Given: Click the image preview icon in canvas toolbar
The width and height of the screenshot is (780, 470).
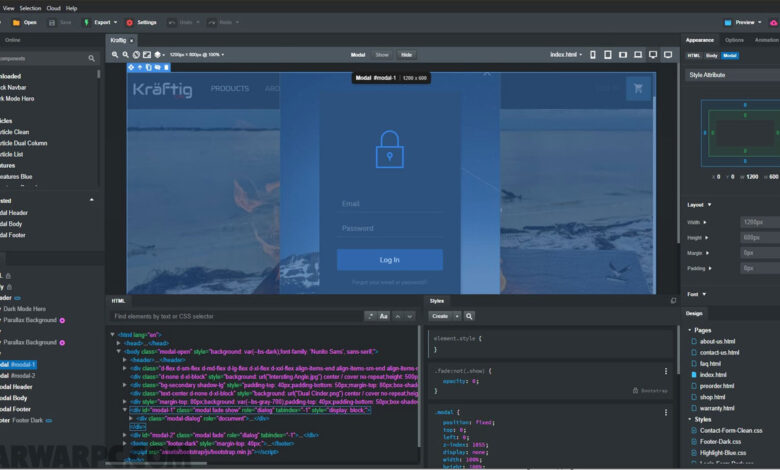Looking at the screenshot, I should click(x=147, y=55).
